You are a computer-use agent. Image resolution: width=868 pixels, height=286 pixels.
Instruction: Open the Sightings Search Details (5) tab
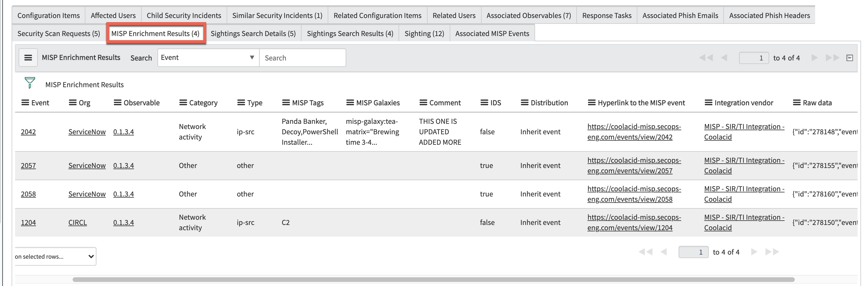click(253, 33)
